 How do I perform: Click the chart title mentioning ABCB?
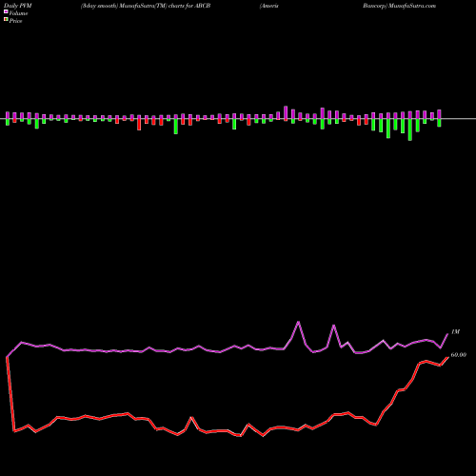[x=146, y=6]
